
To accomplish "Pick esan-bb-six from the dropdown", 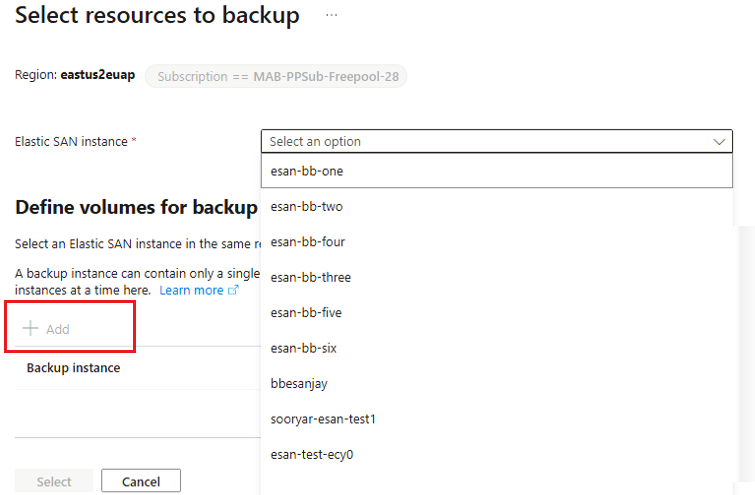I will (496, 348).
